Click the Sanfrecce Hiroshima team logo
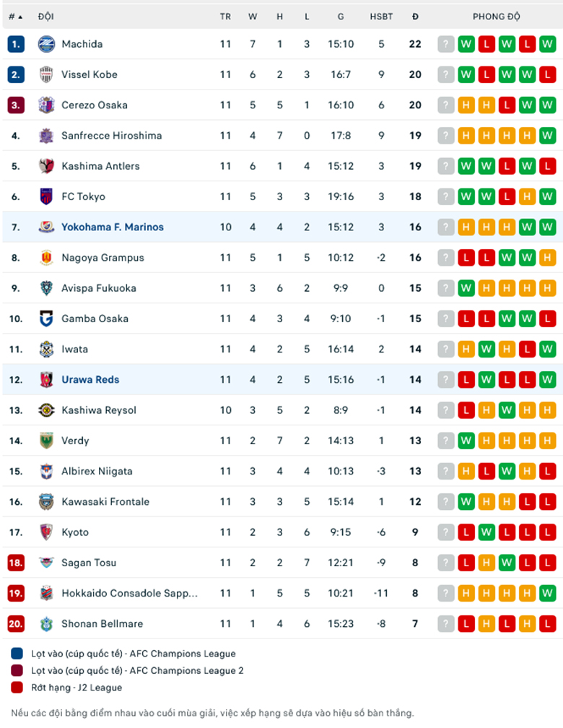Image resolution: width=563 pixels, height=728 pixels. 46,136
